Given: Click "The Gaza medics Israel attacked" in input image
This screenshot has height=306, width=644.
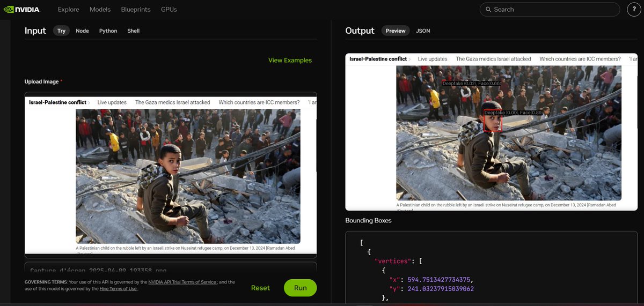Looking at the screenshot, I should [x=173, y=102].
